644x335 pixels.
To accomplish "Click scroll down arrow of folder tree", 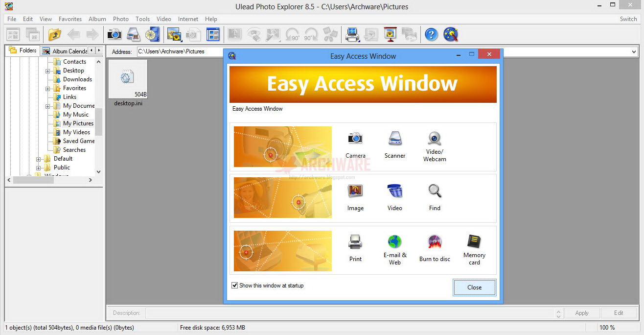I will pyautogui.click(x=99, y=172).
